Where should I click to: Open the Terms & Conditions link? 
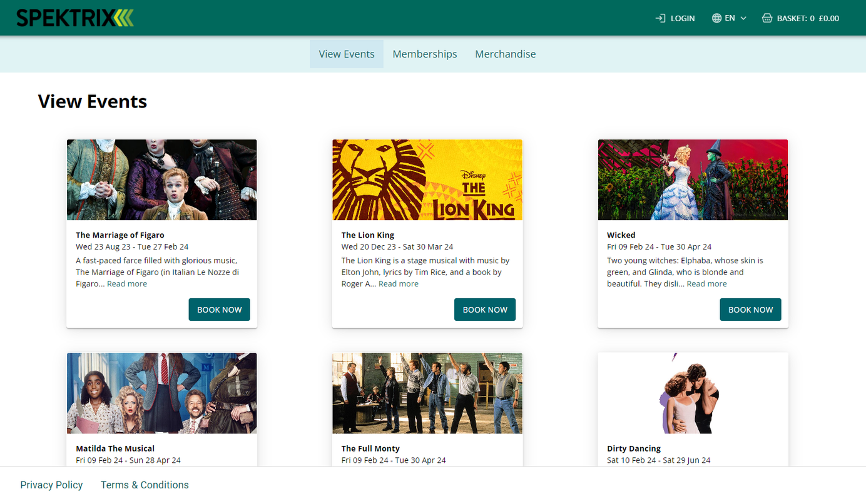[145, 485]
